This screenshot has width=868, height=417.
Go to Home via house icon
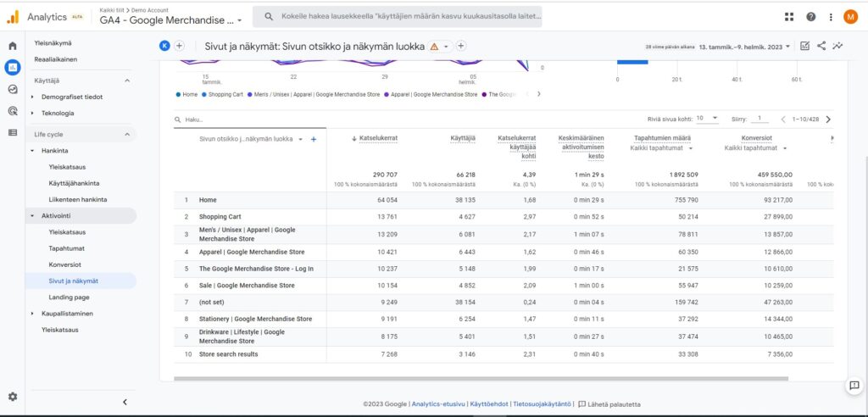[12, 46]
